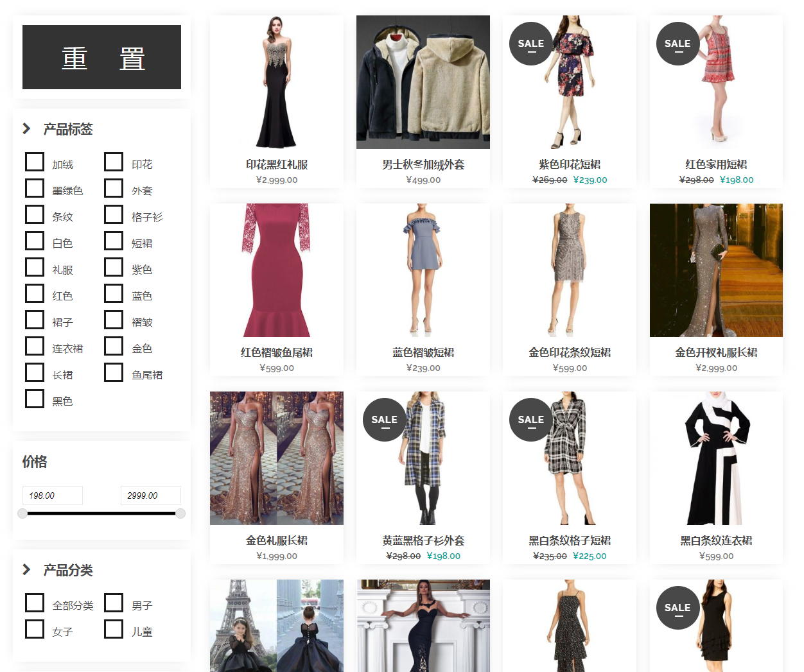This screenshot has width=804, height=672.
Task: View the 黑白条纹连衣裙 product image
Action: click(716, 458)
